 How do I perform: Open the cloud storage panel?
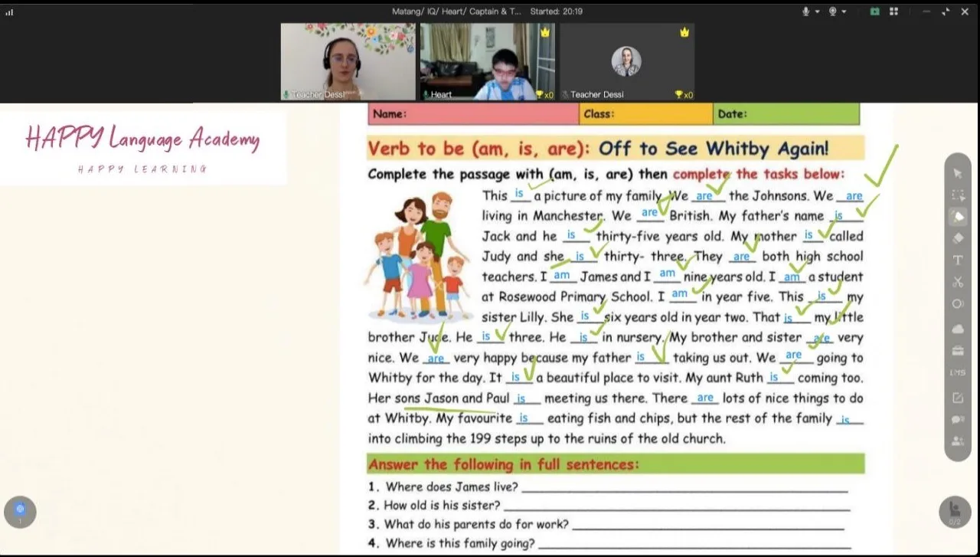[958, 329]
